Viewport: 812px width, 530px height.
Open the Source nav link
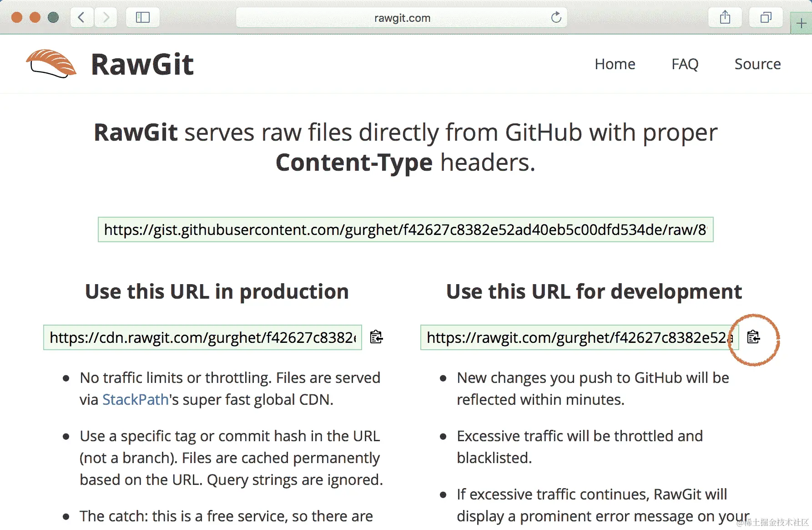(x=757, y=64)
